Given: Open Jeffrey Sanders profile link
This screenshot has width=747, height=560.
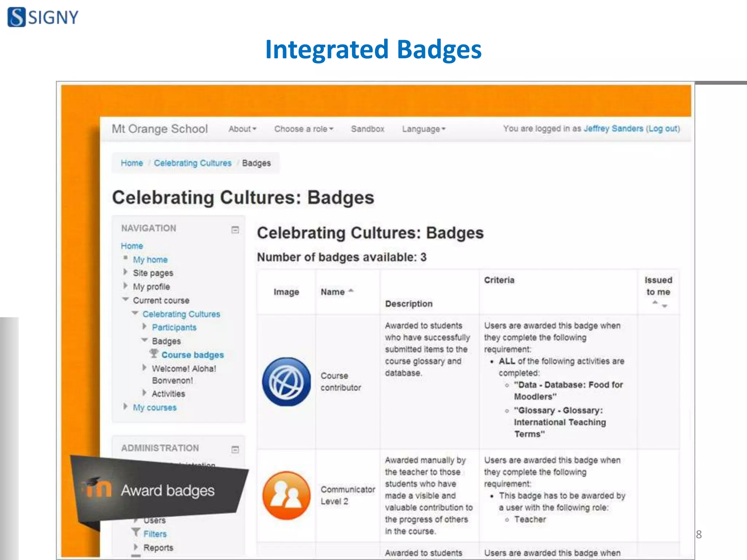Looking at the screenshot, I should click(614, 128).
